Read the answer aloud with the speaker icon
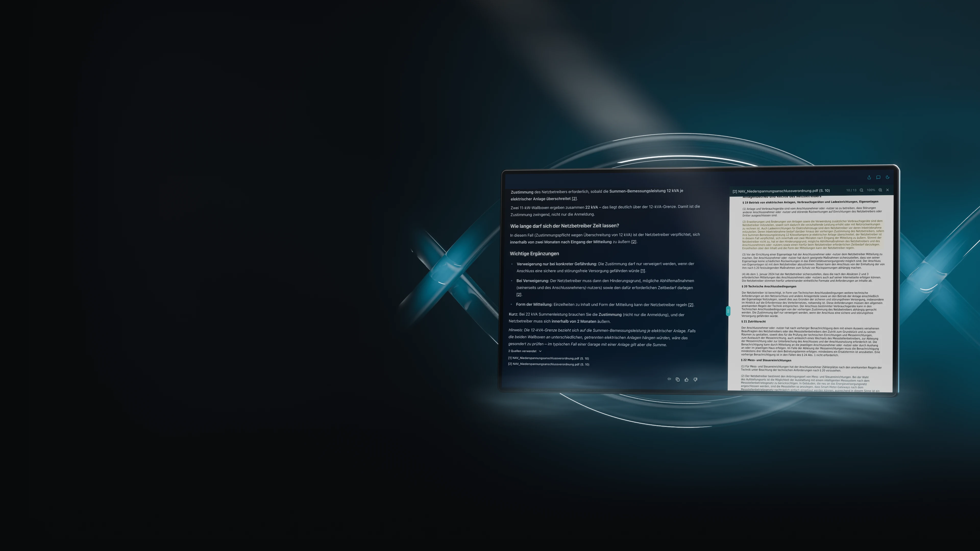980x551 pixels. [x=669, y=379]
